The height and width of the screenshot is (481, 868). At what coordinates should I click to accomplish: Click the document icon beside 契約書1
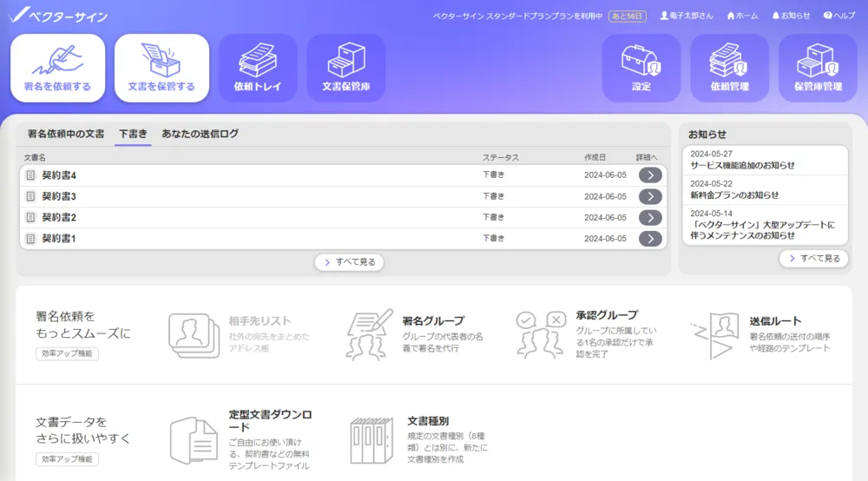click(30, 239)
